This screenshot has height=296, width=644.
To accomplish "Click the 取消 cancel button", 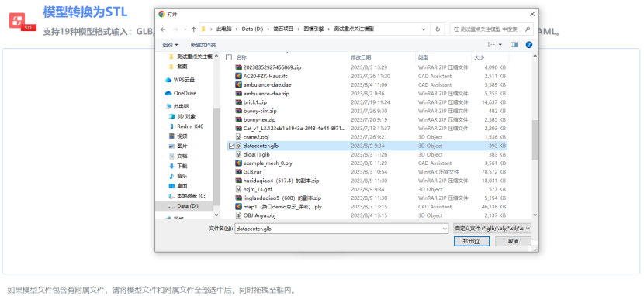I will click(513, 241).
